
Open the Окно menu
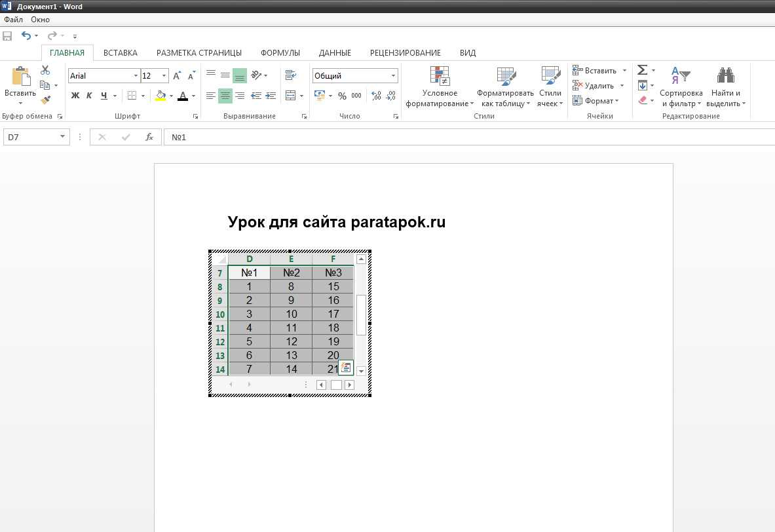[x=40, y=20]
